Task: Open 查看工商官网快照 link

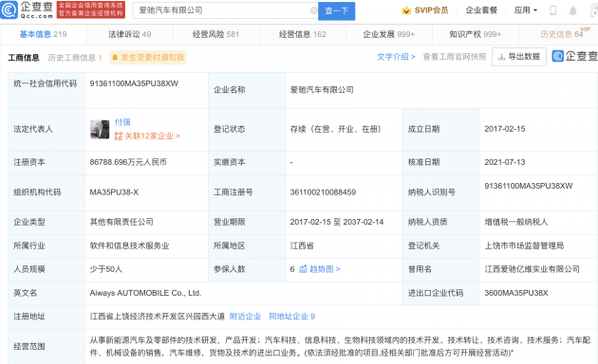Action: click(x=455, y=57)
